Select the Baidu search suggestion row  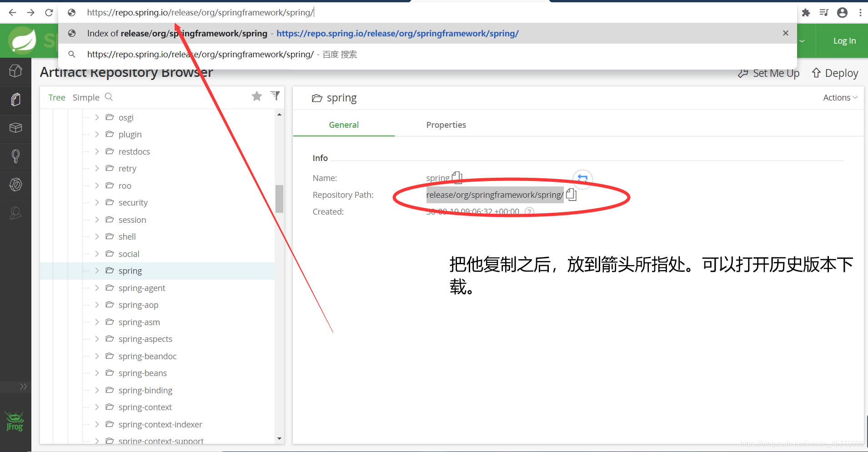pyautogui.click(x=427, y=55)
